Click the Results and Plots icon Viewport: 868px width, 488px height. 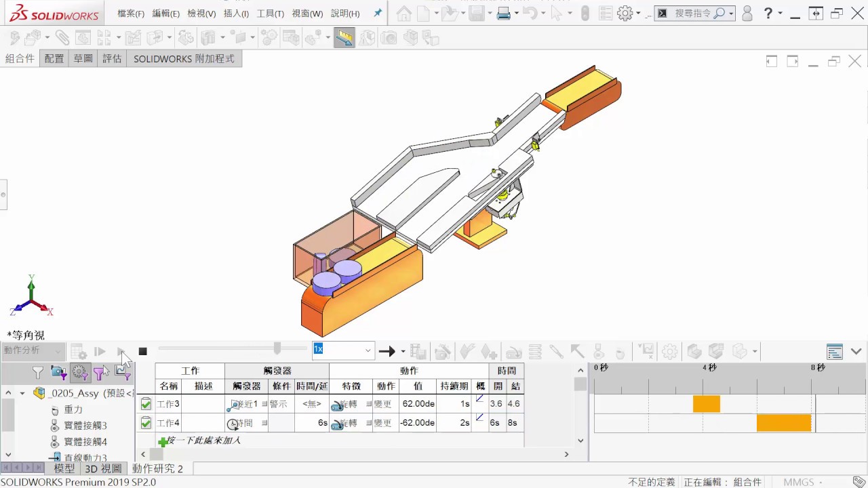[646, 351]
